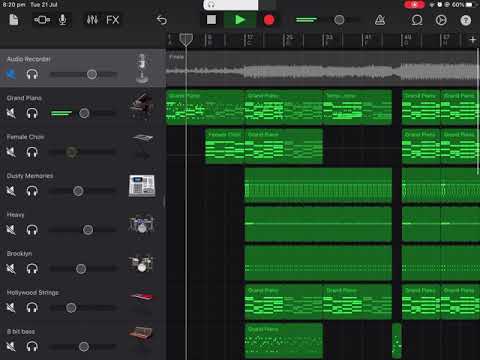Tap the microphone input icon in toolbar
This screenshot has height=360, width=480.
coord(62,20)
